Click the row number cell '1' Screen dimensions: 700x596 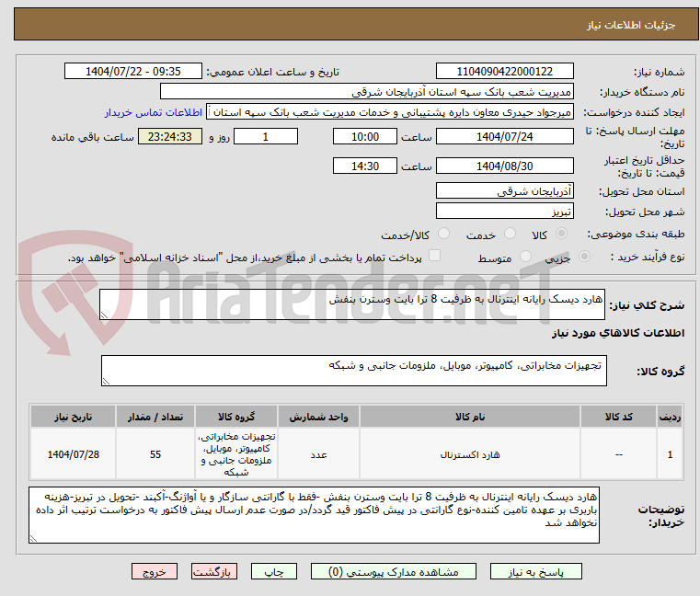click(x=670, y=454)
